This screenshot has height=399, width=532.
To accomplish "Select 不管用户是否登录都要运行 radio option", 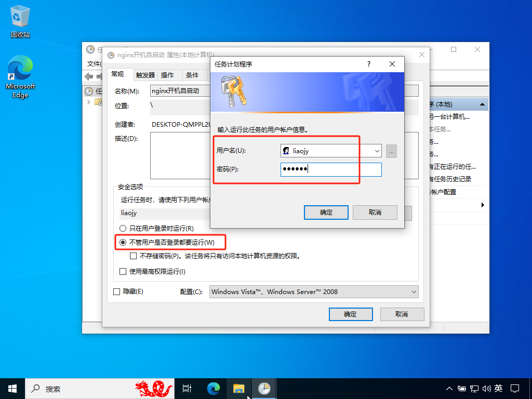I will (x=167, y=242).
